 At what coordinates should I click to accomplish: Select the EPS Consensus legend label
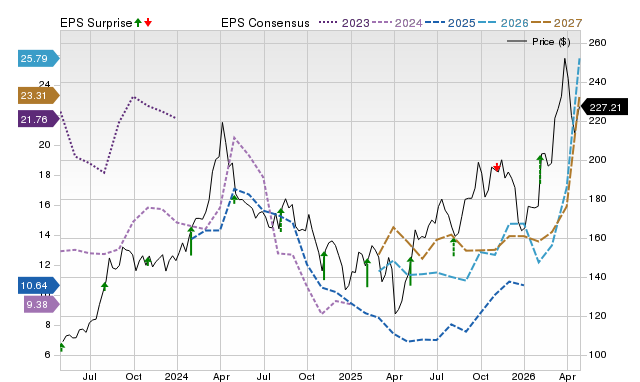tap(265, 23)
